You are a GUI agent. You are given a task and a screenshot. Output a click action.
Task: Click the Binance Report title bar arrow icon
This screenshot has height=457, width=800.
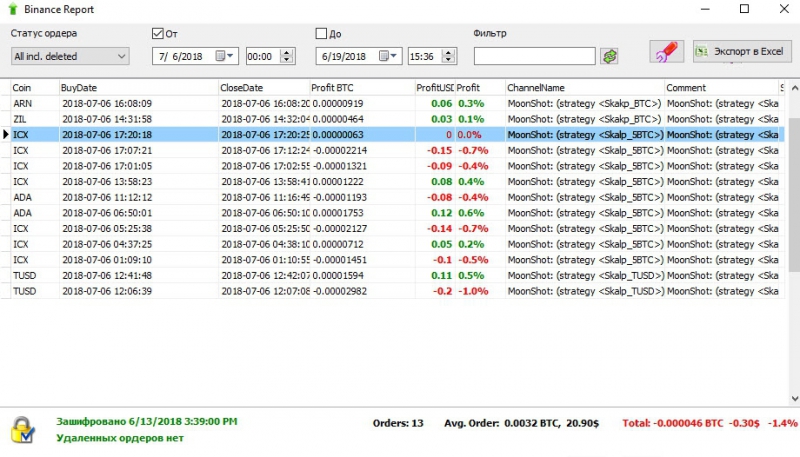click(x=13, y=9)
